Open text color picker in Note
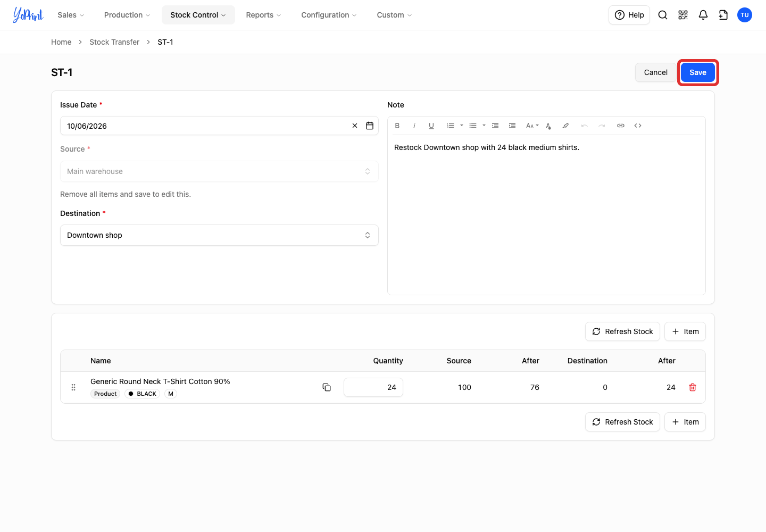766x532 pixels. pos(548,126)
